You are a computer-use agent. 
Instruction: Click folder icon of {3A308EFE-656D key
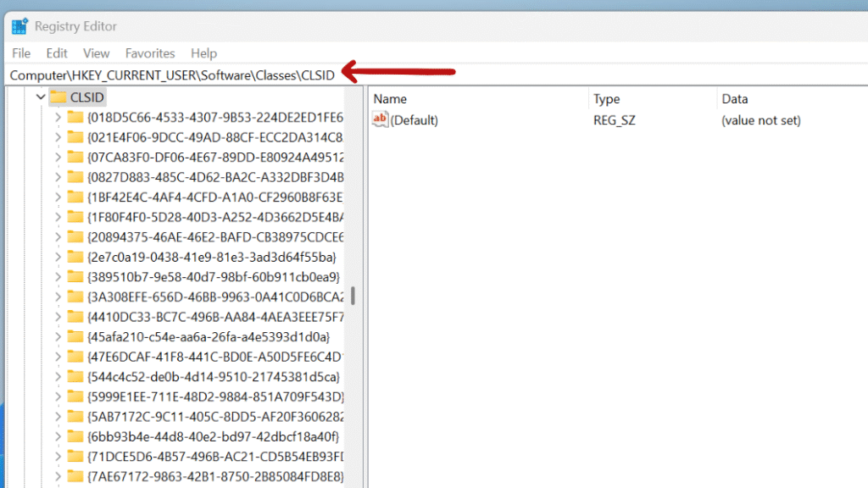(75, 296)
